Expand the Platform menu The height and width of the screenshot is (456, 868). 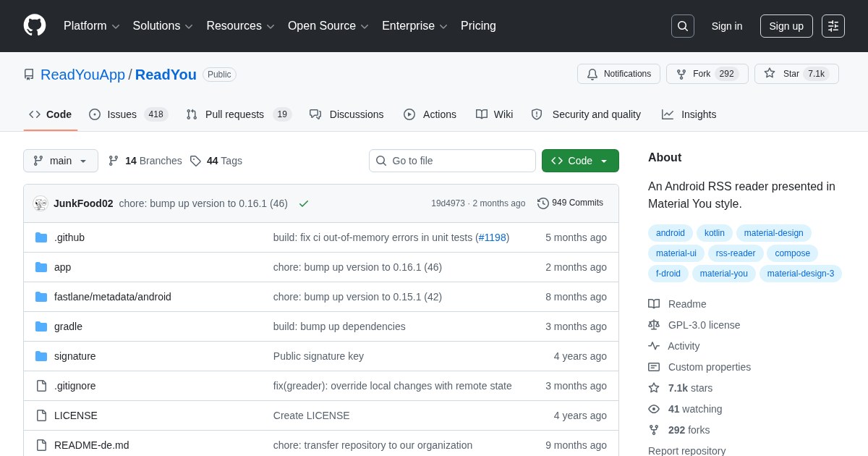pos(92,26)
